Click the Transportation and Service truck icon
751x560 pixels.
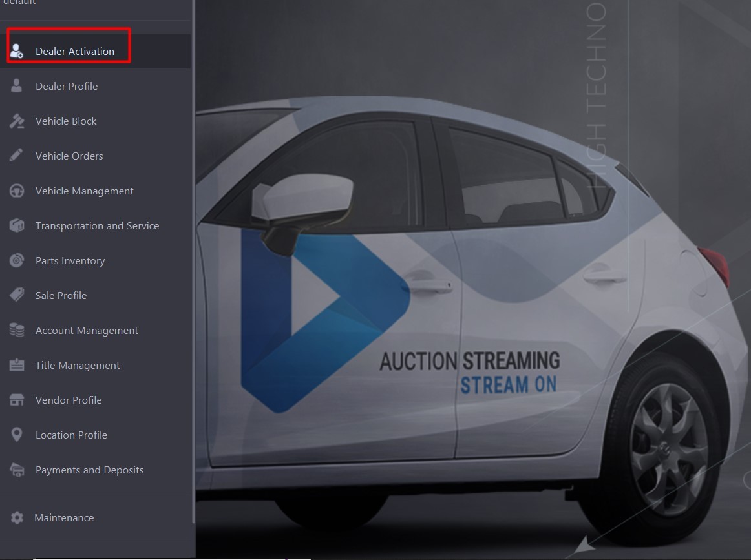(17, 225)
